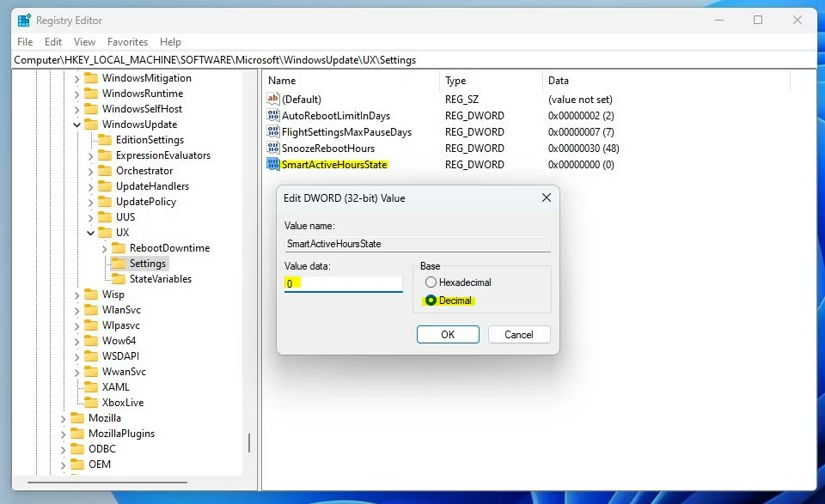Close the Edit DWORD dialog with X
The height and width of the screenshot is (504, 825).
point(547,197)
